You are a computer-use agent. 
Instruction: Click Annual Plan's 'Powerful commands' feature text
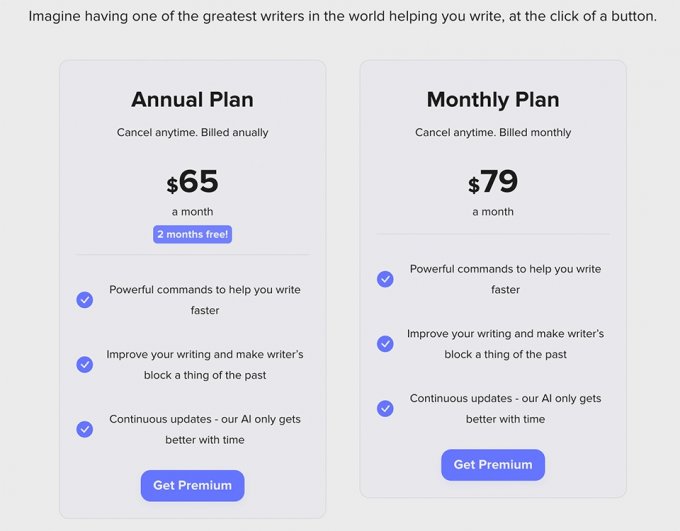[205, 300]
